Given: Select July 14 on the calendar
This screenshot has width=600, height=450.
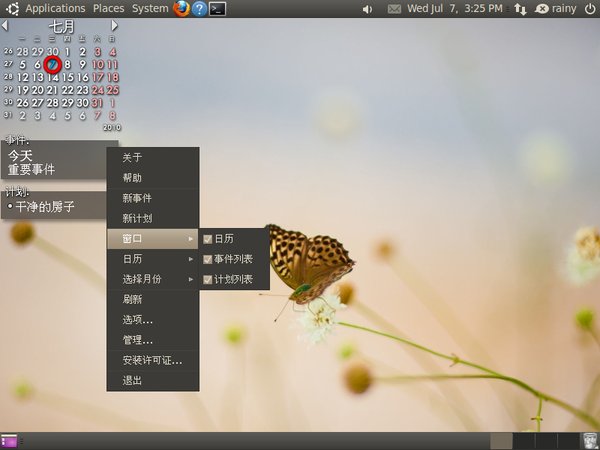Looking at the screenshot, I should (x=52, y=77).
